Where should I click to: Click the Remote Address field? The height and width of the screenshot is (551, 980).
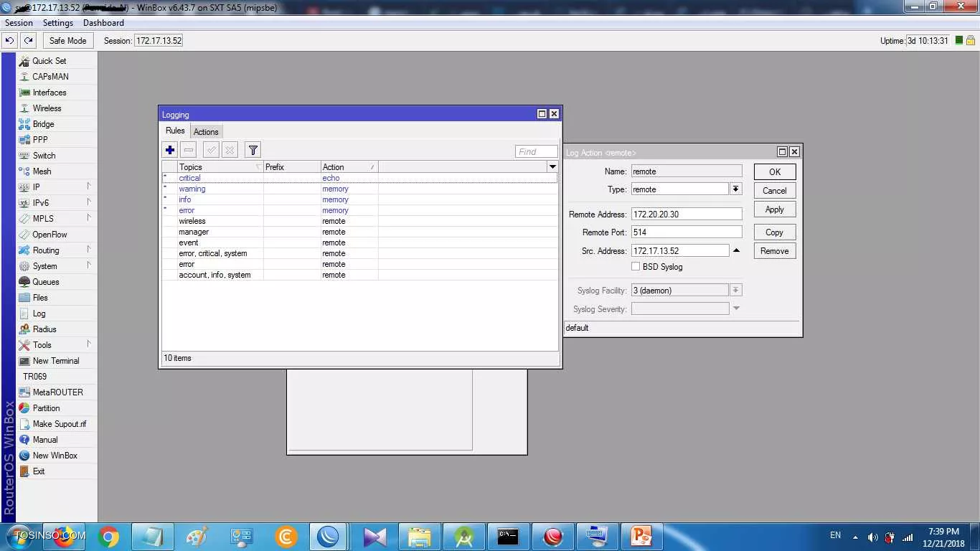pyautogui.click(x=687, y=215)
